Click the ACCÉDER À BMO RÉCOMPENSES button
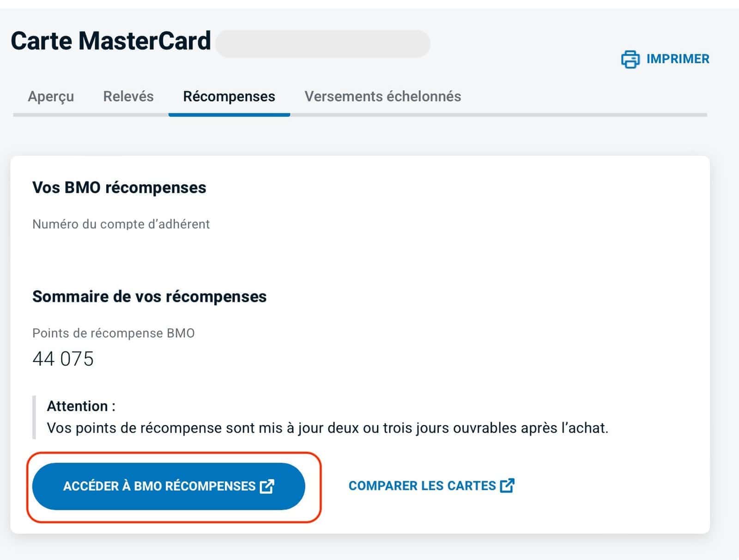 [x=169, y=486]
